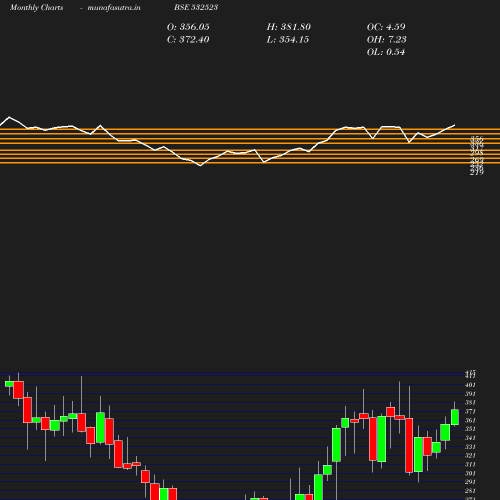Select the close value C: 372.40
The height and width of the screenshot is (500, 500).
coord(188,40)
